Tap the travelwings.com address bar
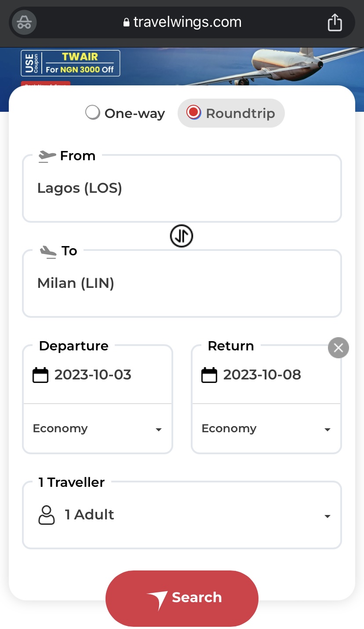The image size is (364, 629). click(x=182, y=22)
